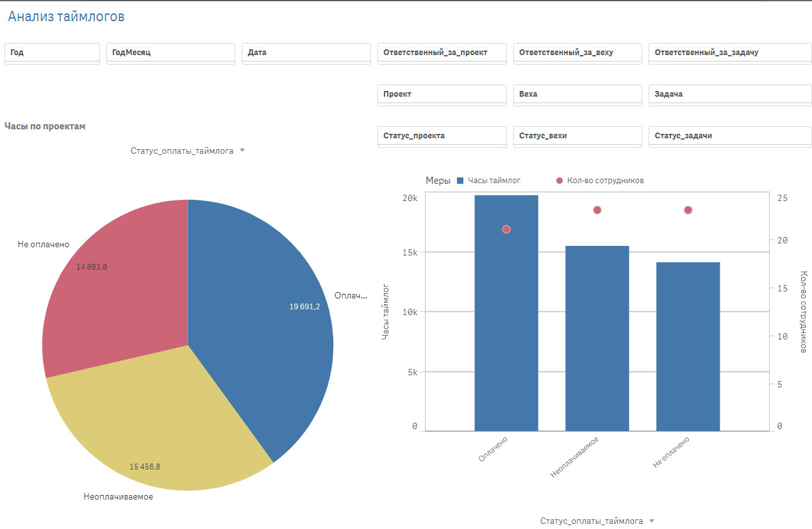This screenshot has width=812, height=529.
Task: Open the Ответственный_за_проект filter
Action: click(442, 53)
